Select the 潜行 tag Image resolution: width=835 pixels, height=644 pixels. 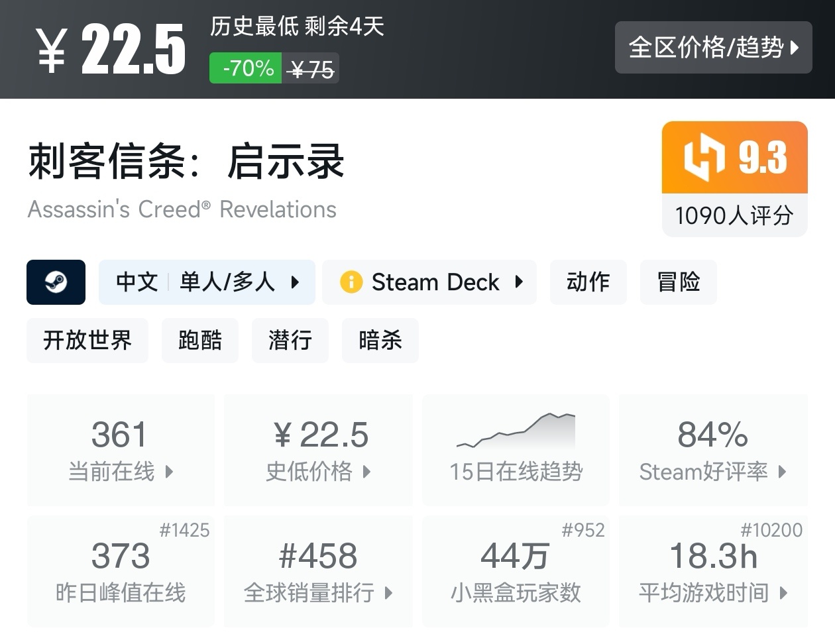tap(290, 341)
